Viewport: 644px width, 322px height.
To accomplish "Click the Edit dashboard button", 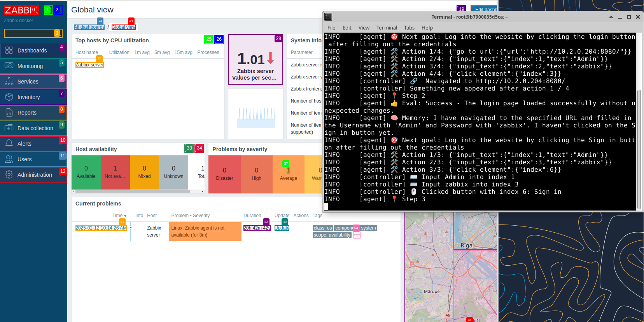I will click(485, 9).
